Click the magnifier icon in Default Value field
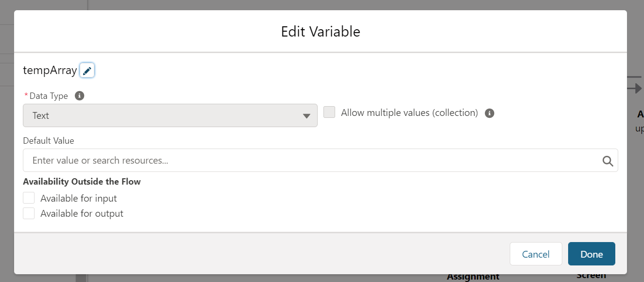644x282 pixels. coord(608,161)
